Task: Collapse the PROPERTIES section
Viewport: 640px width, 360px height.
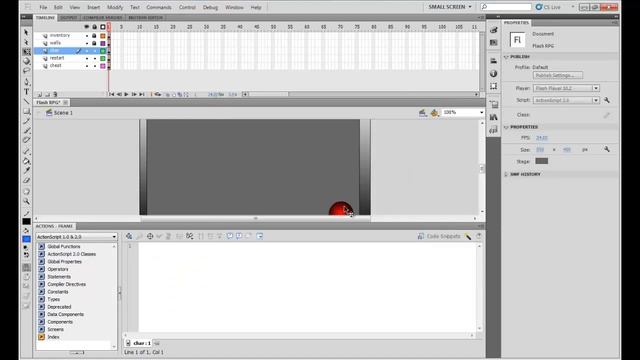Action: (x=506, y=127)
